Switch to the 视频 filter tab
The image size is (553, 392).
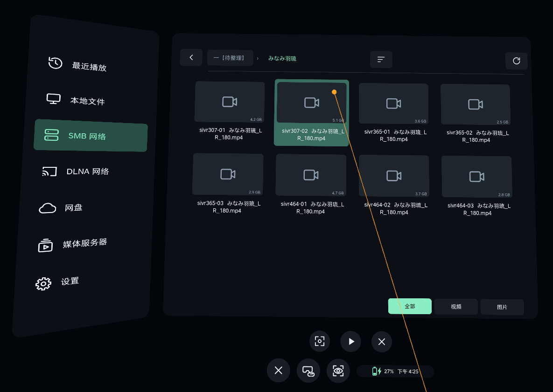click(x=456, y=307)
